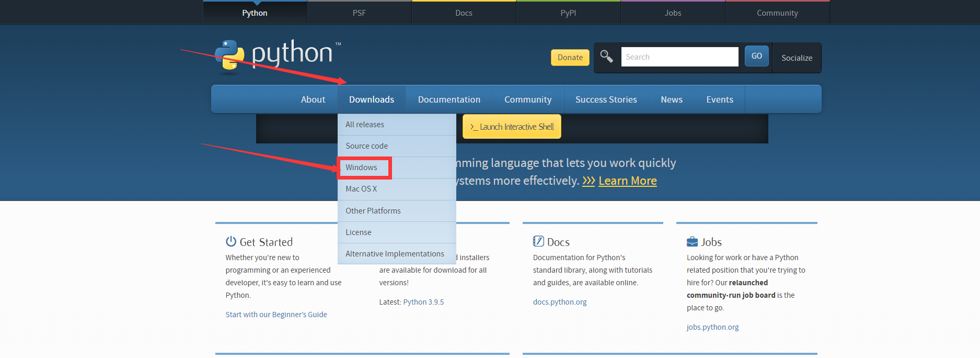Click the Docs notepad icon
980x358 pixels.
[x=538, y=241]
